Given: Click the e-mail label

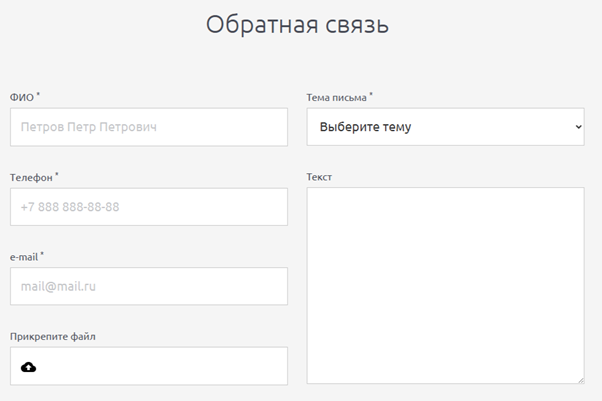Looking at the screenshot, I should (x=24, y=257).
